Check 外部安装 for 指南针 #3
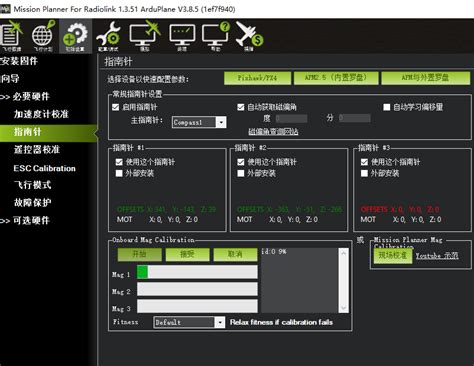Screen dimensions: 474x366 tap(364, 173)
